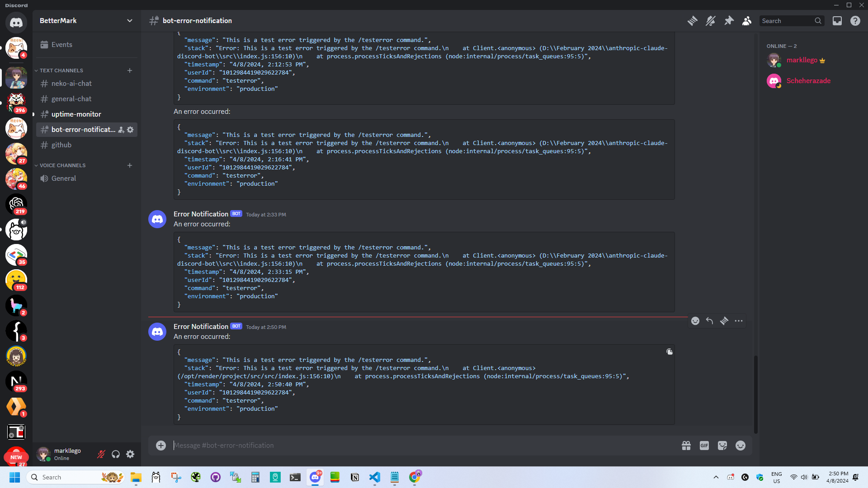
Task: Click the sticker icon in message bar
Action: (722, 446)
